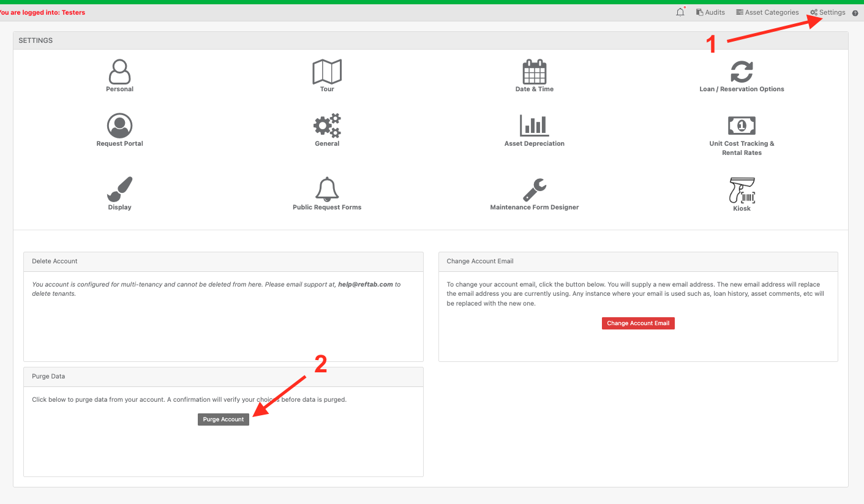Go to Audits in top menu
864x504 pixels.
711,12
